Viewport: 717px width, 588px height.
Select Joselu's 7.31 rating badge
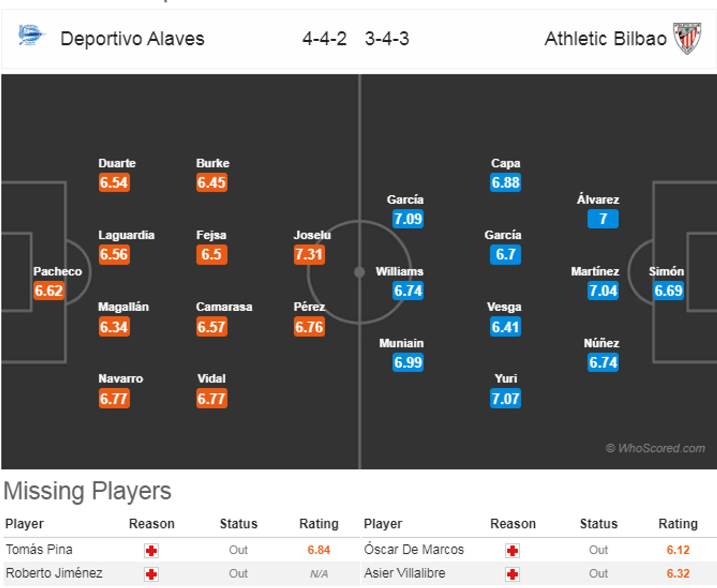coord(309,254)
